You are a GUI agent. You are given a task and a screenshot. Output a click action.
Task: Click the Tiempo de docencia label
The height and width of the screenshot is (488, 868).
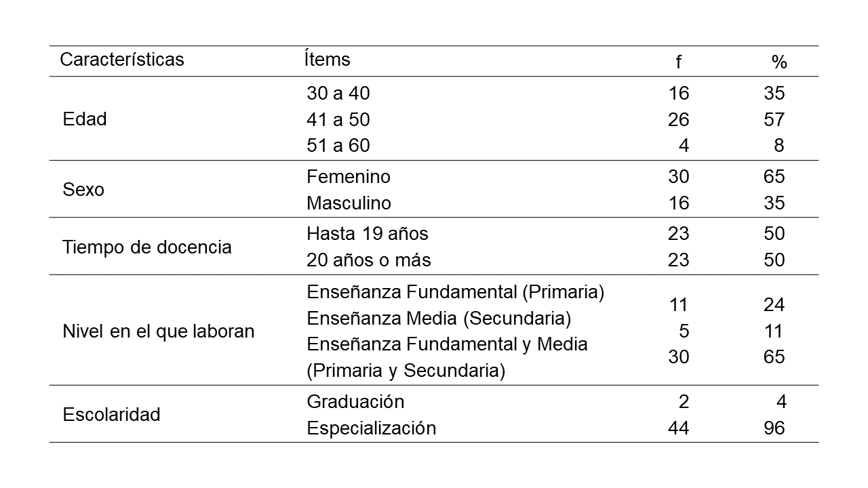coord(147,247)
